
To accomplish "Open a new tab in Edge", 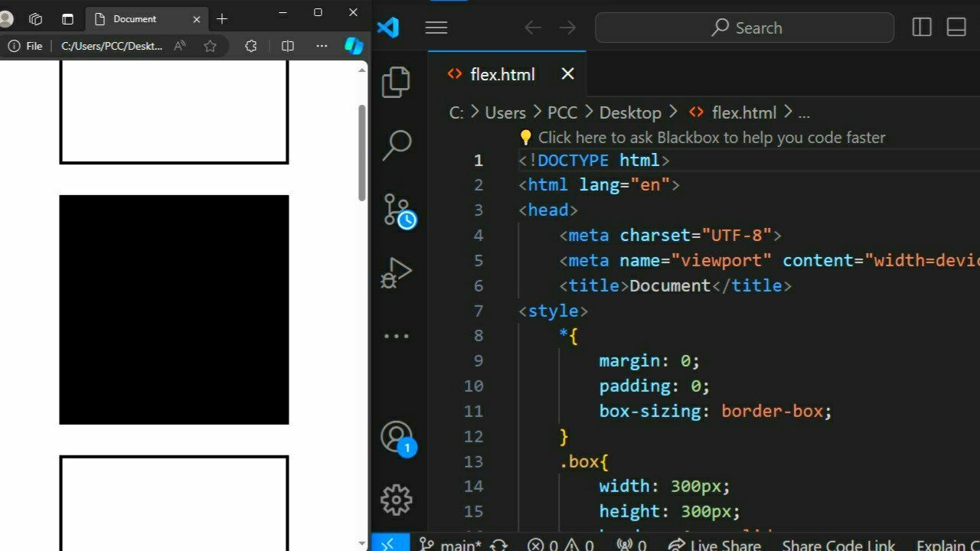I will tap(222, 19).
